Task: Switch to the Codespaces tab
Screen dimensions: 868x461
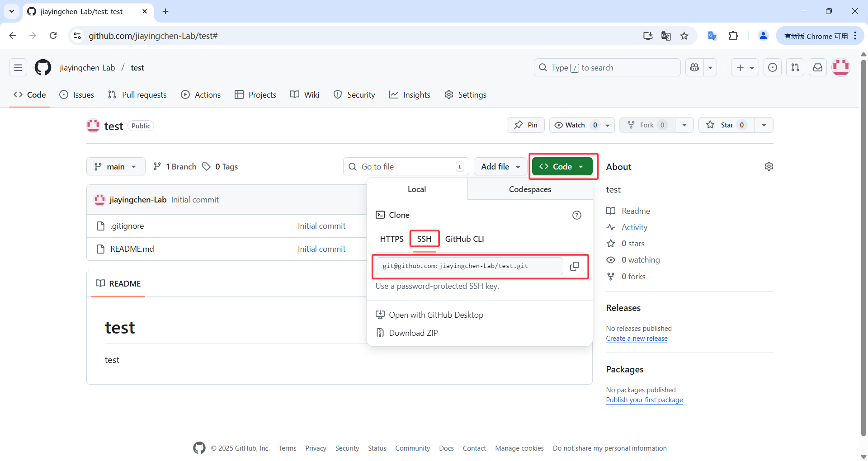Action: pyautogui.click(x=530, y=189)
